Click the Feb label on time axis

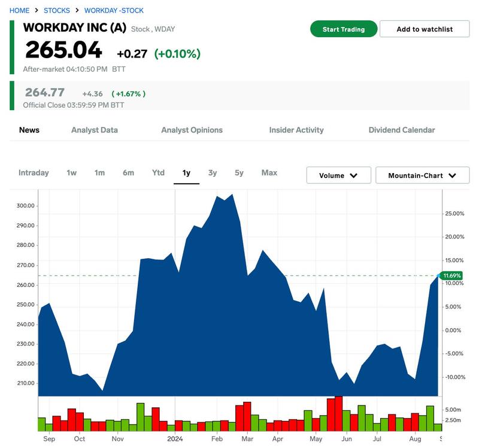[x=217, y=439]
